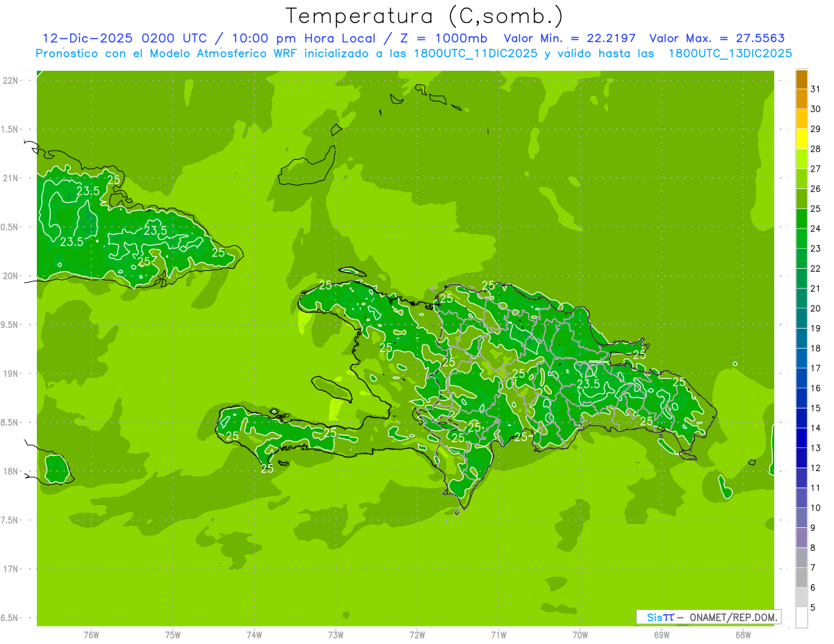
Task: Click the '73W' longitude axis label
Action: click(x=336, y=635)
